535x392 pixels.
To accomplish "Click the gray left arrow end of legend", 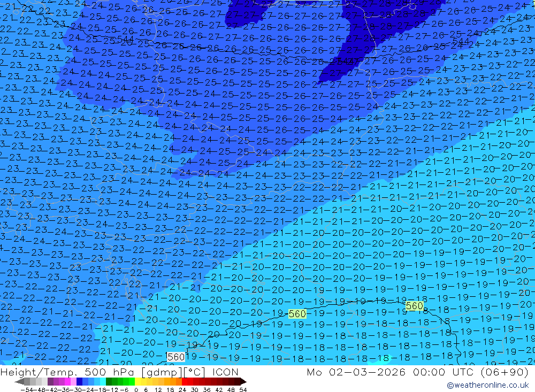I will (20, 381).
